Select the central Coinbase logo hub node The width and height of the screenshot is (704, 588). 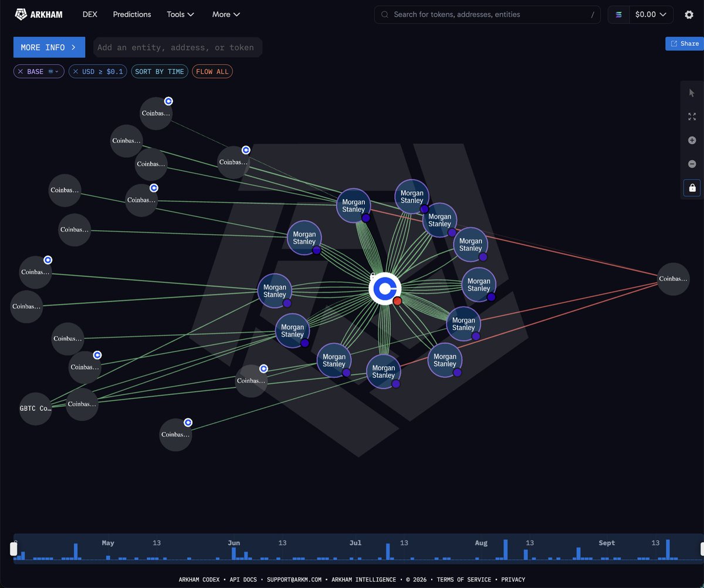coord(385,289)
